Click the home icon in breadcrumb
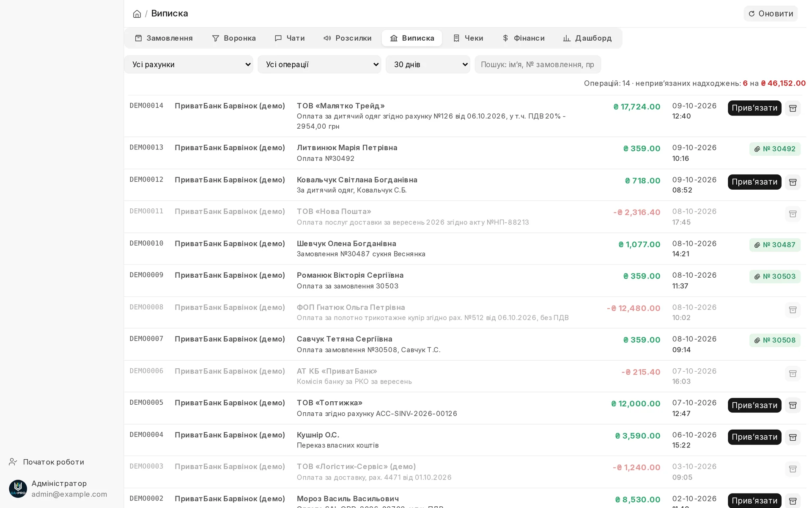The height and width of the screenshot is (508, 812). tap(137, 14)
